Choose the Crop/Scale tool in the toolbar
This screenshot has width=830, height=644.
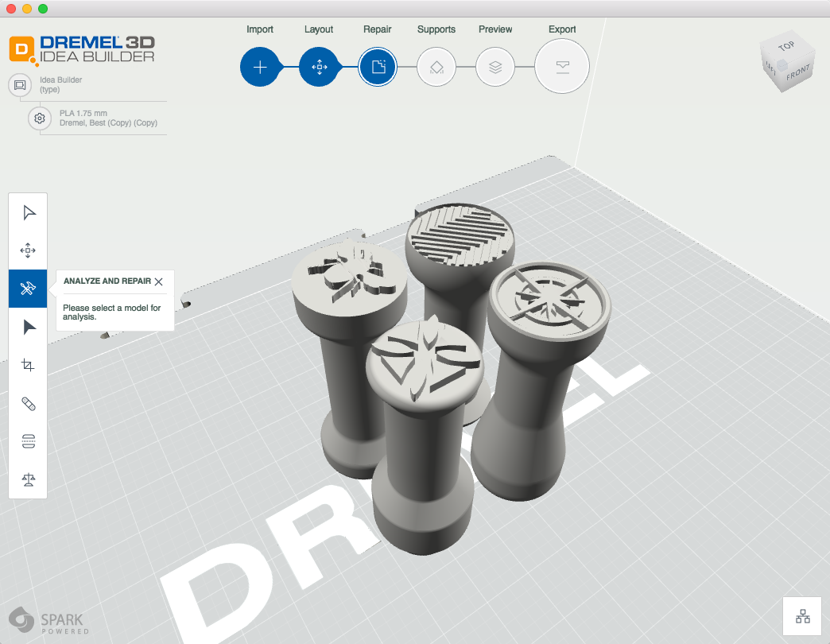point(28,365)
